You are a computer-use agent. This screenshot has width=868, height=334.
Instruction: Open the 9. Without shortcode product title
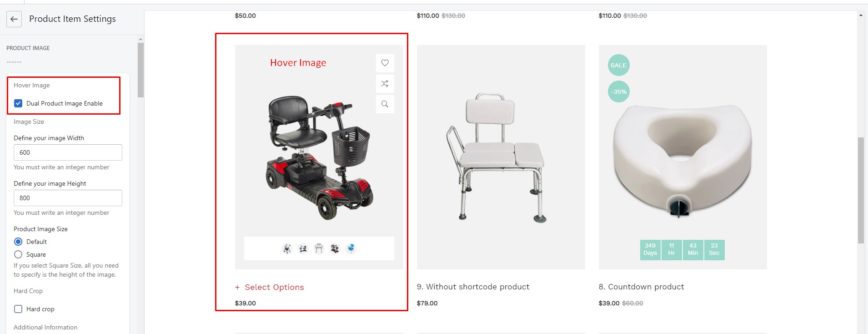(x=473, y=287)
